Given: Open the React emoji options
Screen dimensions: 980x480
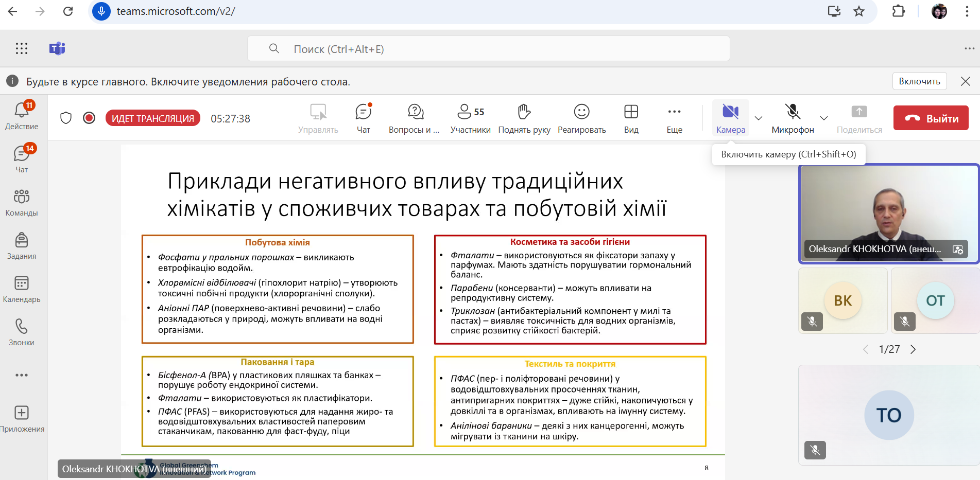Looking at the screenshot, I should (581, 118).
